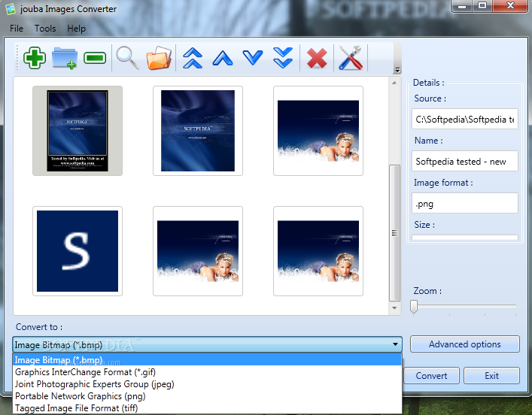Move selection to bottom with double down arrows
Image resolution: width=532 pixels, height=415 pixels.
[x=283, y=58]
